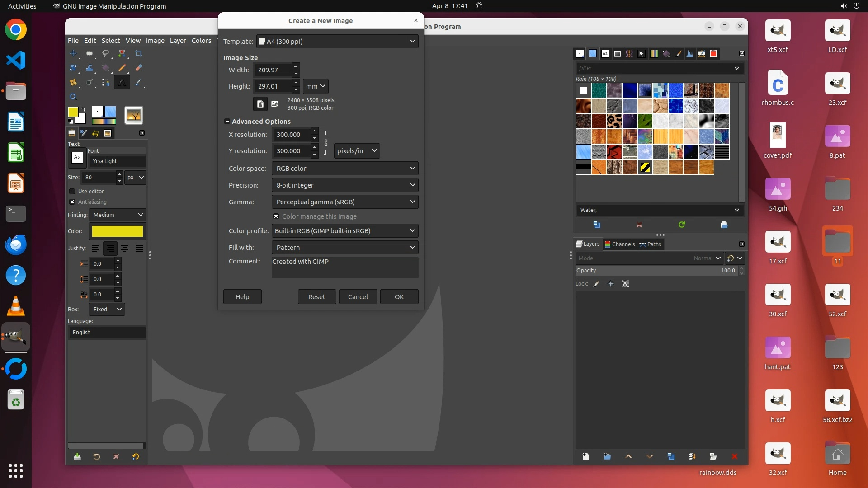Select the Pencil tool

click(x=122, y=68)
